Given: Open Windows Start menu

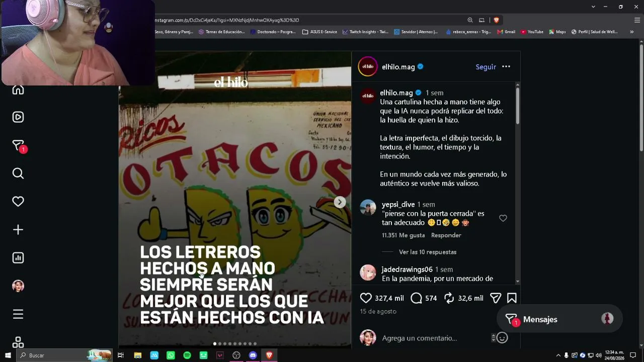Looking at the screenshot, I should pos(8,355).
